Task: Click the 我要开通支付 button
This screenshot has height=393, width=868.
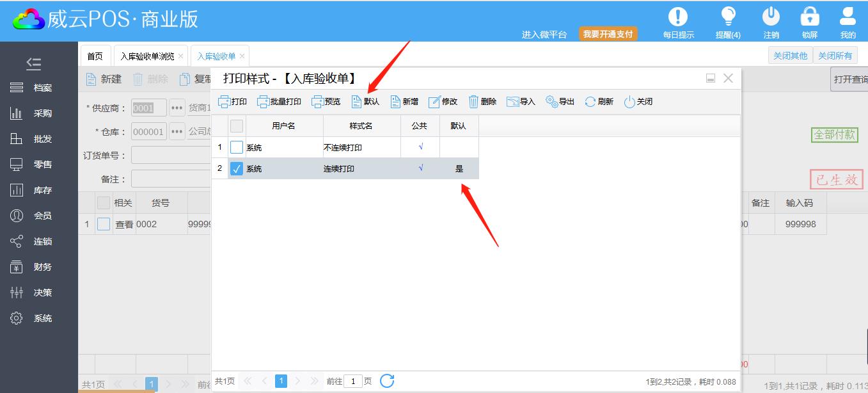Action: click(608, 34)
